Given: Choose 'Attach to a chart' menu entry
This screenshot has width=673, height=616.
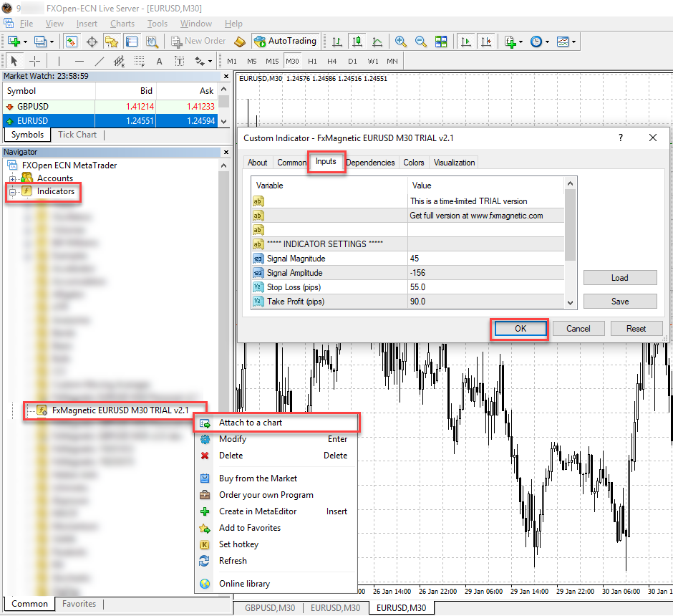Looking at the screenshot, I should 251,423.
